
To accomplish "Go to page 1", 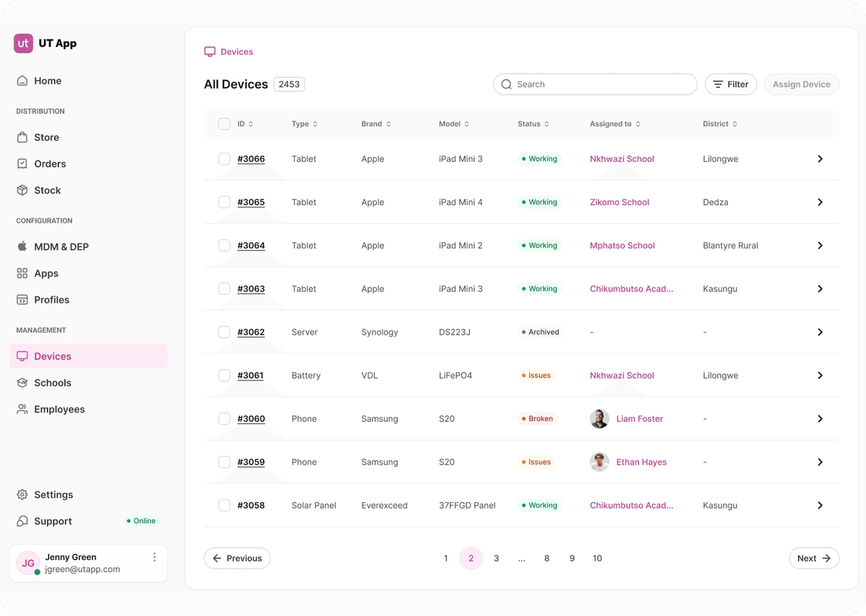I will click(x=446, y=558).
